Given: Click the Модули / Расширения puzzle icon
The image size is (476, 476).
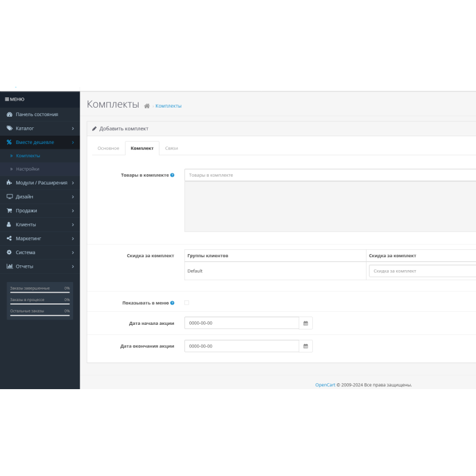Looking at the screenshot, I should (x=8, y=183).
